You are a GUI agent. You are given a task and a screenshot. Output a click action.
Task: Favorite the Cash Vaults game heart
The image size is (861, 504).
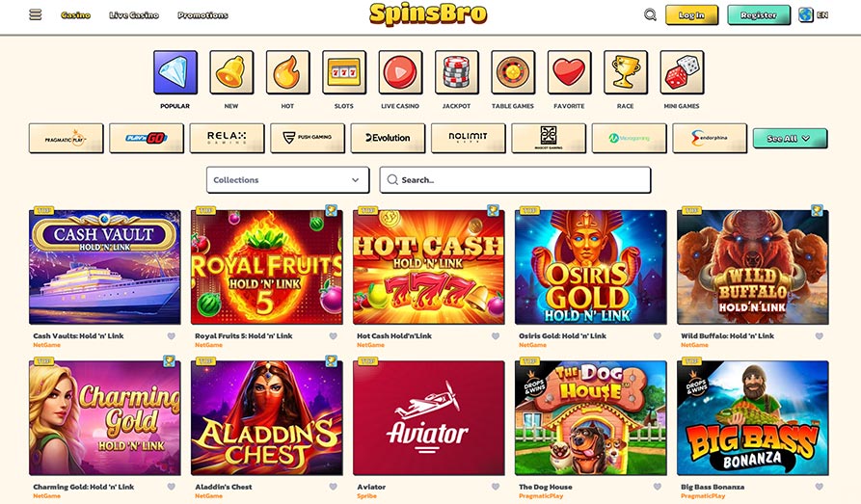pos(172,336)
